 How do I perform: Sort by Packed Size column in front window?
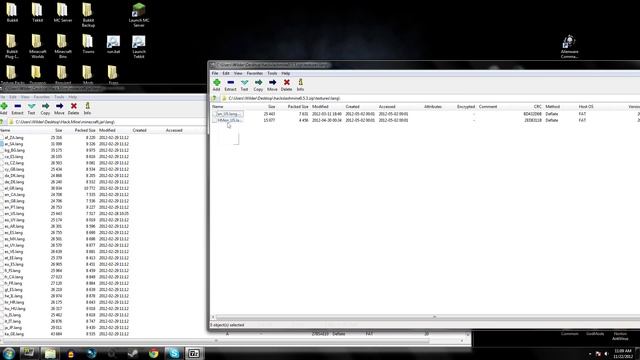(x=298, y=107)
